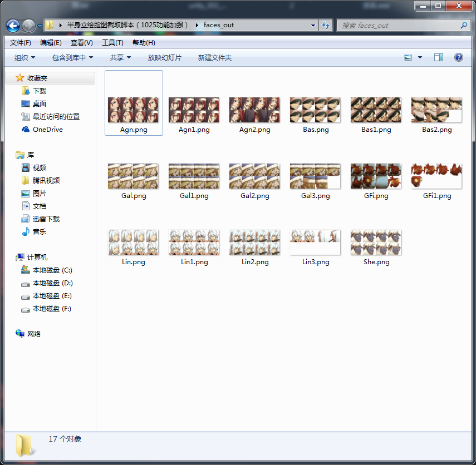Open the 组织 dropdown
476x465 pixels.
[24, 58]
